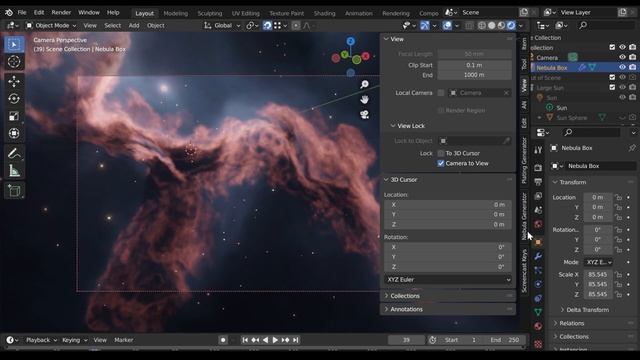Toggle lock on Location X
The height and width of the screenshot is (360, 640).
coord(618,197)
